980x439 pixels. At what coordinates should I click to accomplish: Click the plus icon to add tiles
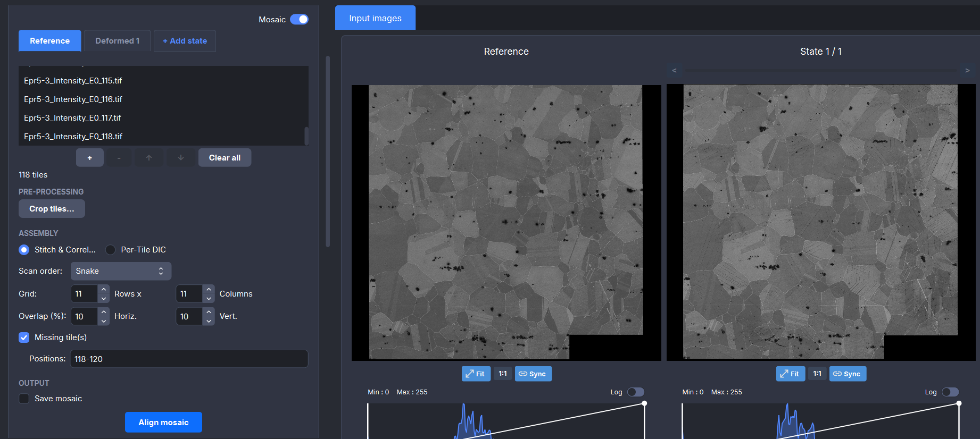[89, 158]
